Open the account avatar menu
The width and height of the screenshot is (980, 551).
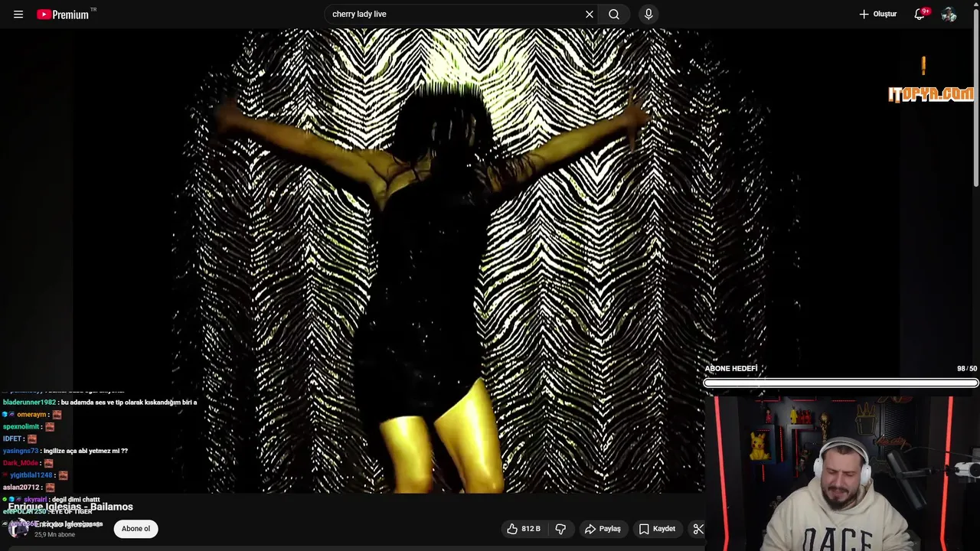point(949,15)
